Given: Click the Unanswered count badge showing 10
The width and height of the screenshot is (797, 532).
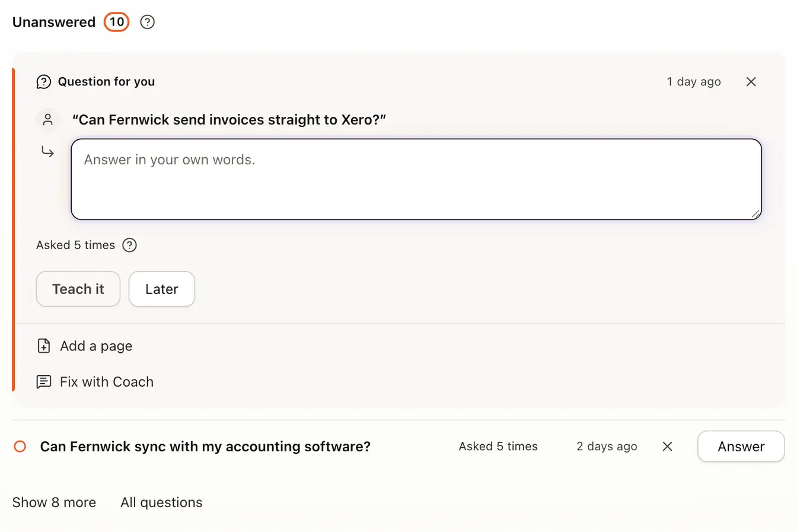Looking at the screenshot, I should pyautogui.click(x=117, y=22).
